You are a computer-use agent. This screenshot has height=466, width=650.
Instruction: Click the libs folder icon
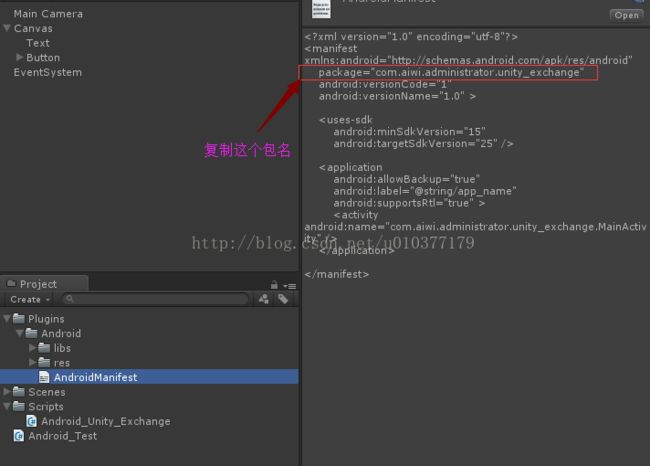pos(44,348)
